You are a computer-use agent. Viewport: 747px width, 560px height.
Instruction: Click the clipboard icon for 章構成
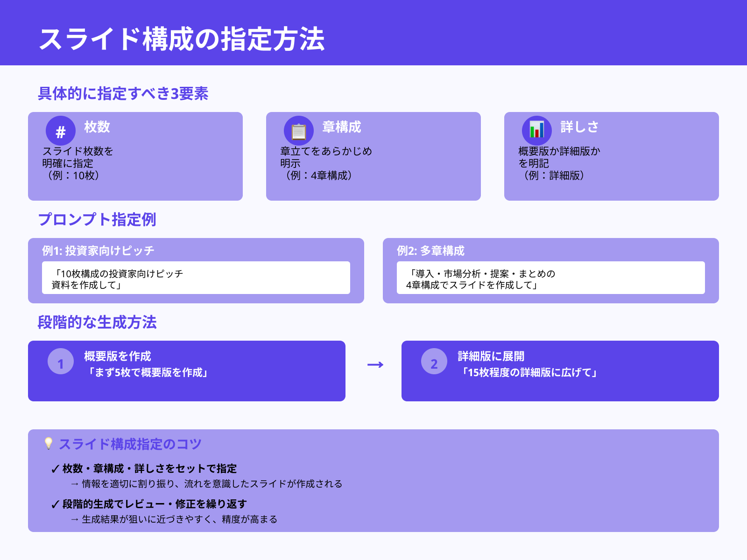pyautogui.click(x=299, y=131)
